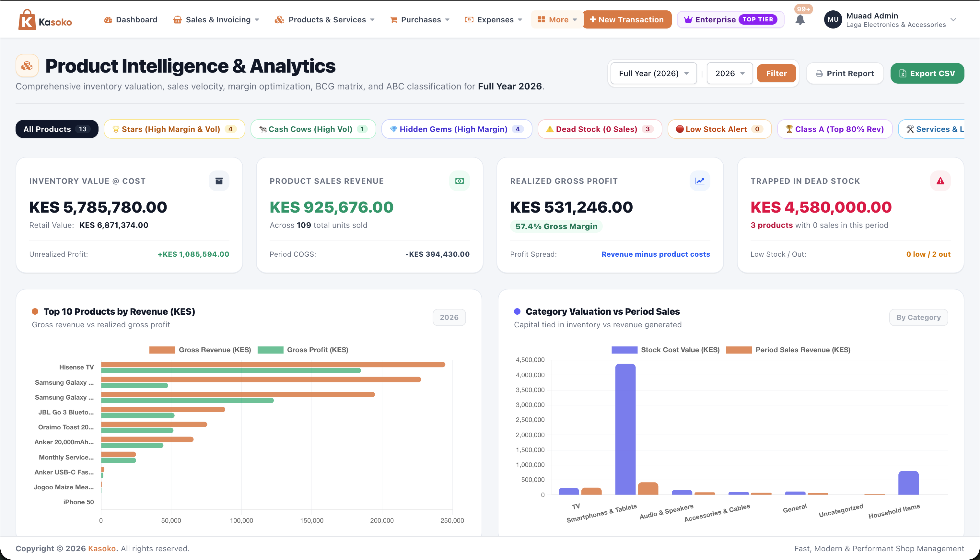
Task: Click the basket icon for Sales & Invoicing
Action: (x=177, y=20)
